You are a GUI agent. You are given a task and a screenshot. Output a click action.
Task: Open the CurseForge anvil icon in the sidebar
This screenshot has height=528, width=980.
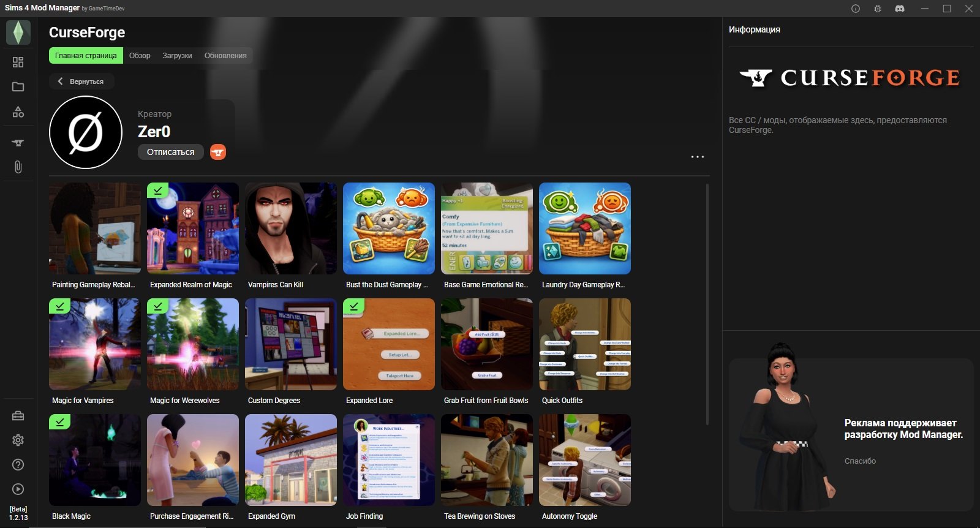18,143
